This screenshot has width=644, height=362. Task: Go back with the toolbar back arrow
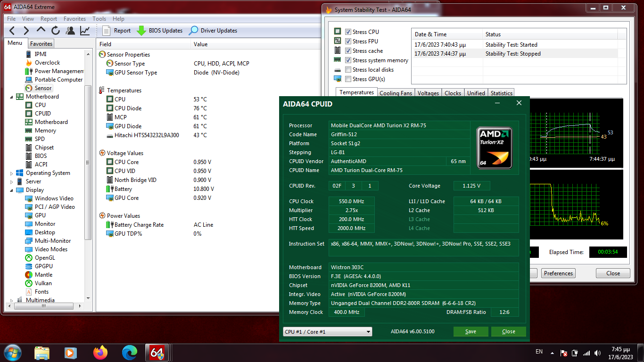tap(12, 31)
